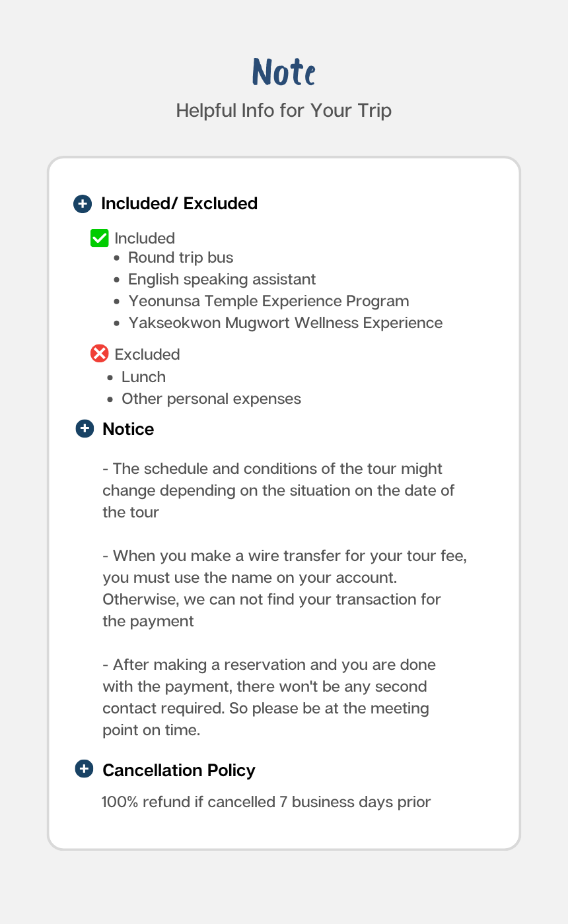
Task: Select the Round trip bus item
Action: coord(180,257)
